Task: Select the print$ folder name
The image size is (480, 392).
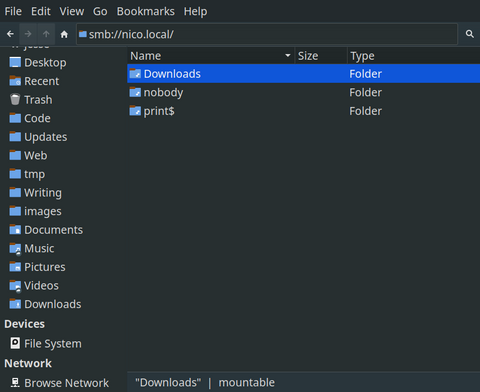Action: click(159, 111)
